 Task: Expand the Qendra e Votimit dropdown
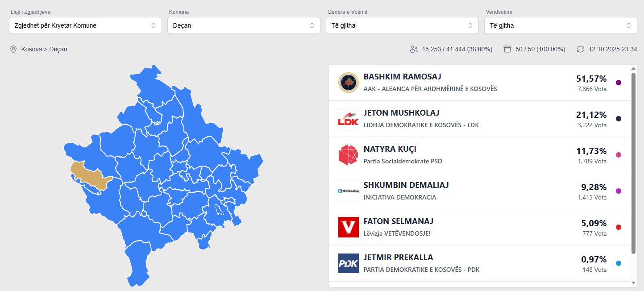402,25
